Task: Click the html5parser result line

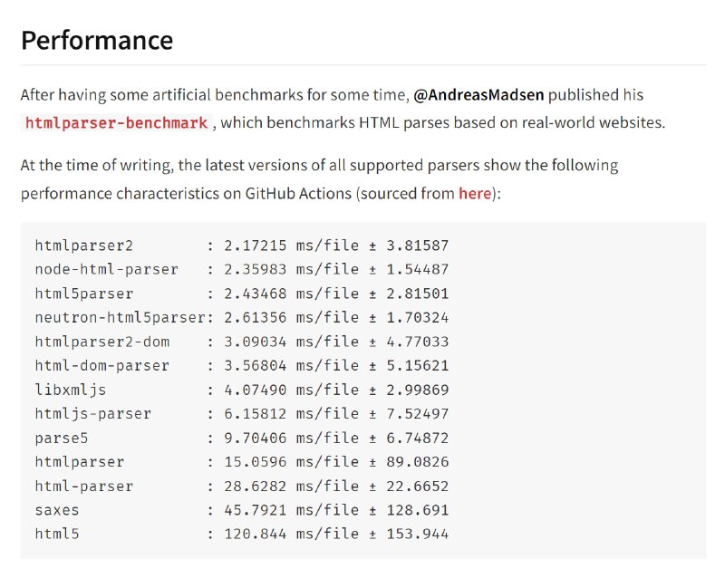Action: (x=242, y=294)
